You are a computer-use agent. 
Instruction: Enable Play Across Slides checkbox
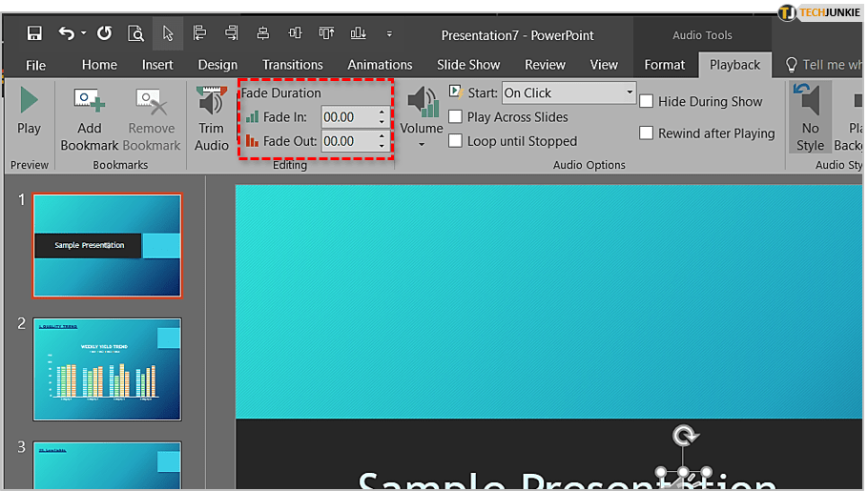click(x=456, y=117)
